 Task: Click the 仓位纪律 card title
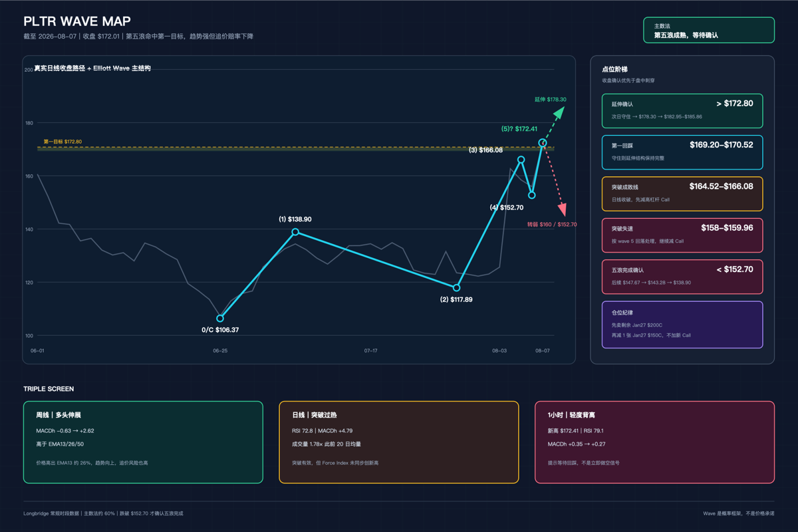click(x=622, y=313)
